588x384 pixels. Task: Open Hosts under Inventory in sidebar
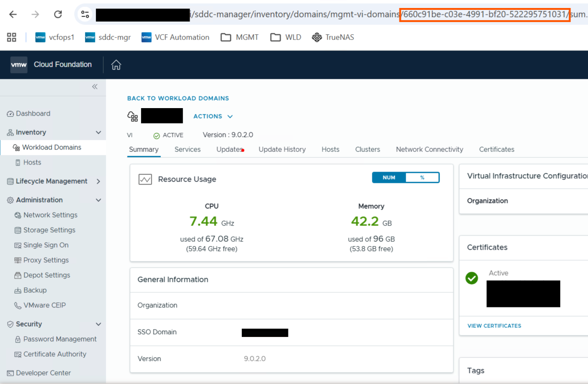coord(28,162)
